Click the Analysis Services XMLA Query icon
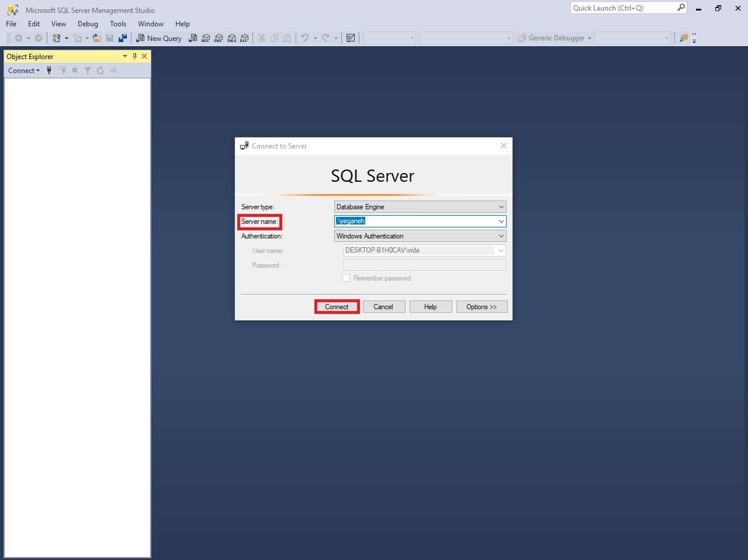748x560 pixels. (231, 38)
